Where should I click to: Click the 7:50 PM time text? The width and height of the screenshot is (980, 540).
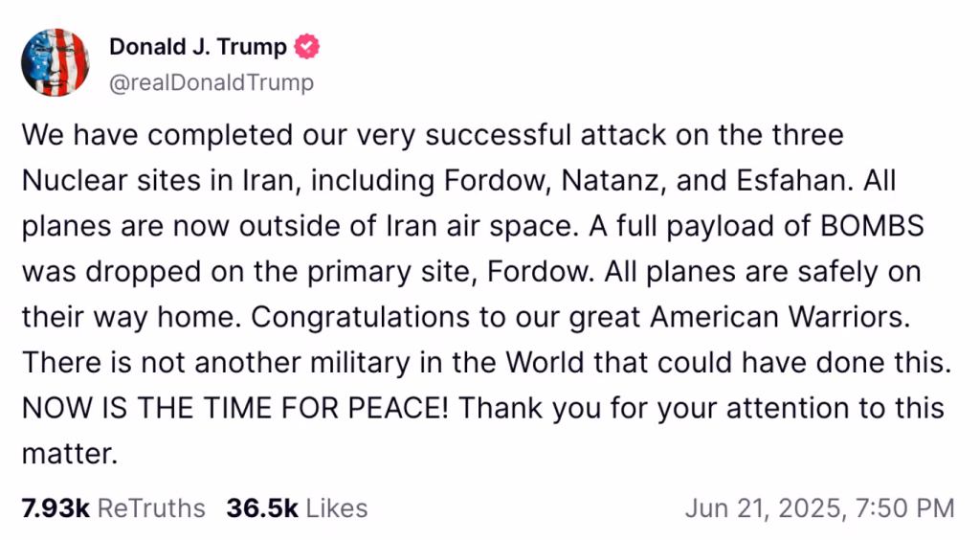(904, 508)
